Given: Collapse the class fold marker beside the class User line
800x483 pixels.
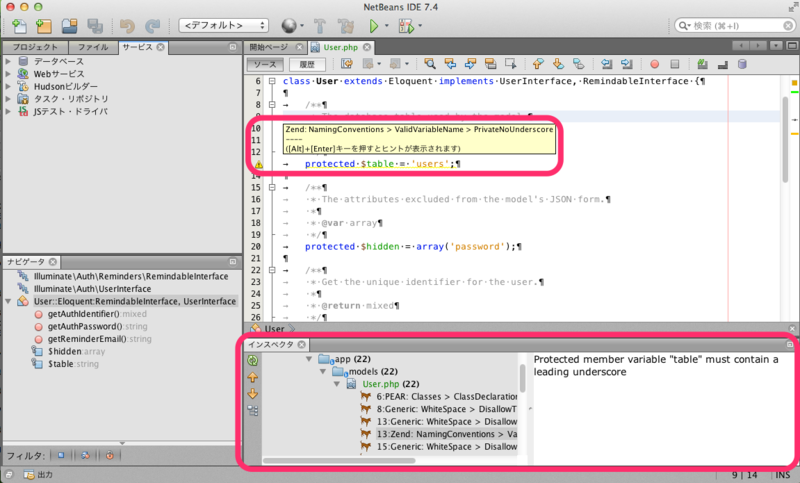Looking at the screenshot, I should tap(272, 81).
